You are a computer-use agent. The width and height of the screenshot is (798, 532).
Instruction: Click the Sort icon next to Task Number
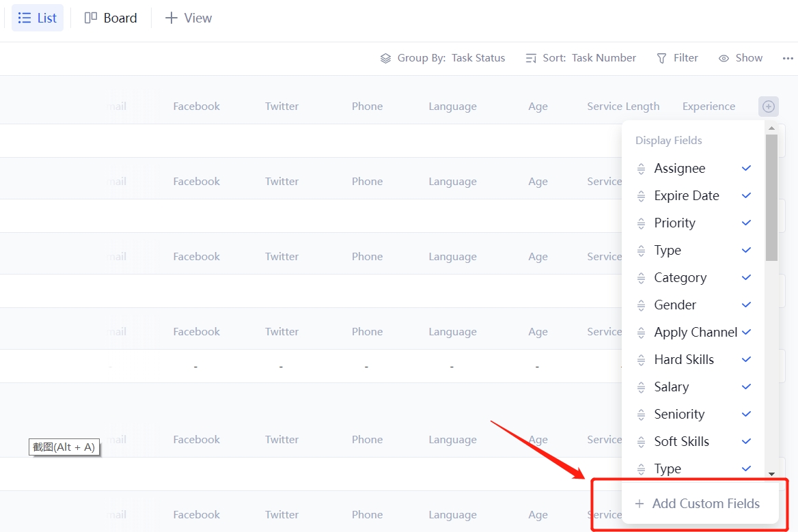click(531, 58)
